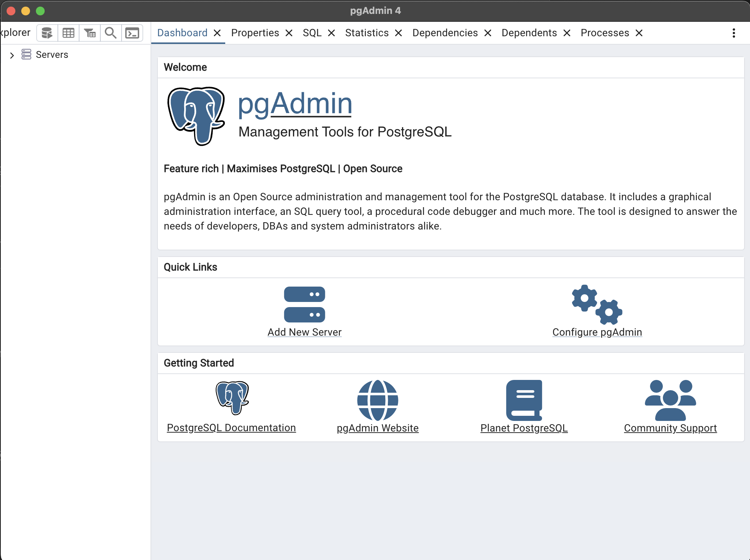
Task: Click the pgAdmin Website globe icon
Action: [378, 400]
